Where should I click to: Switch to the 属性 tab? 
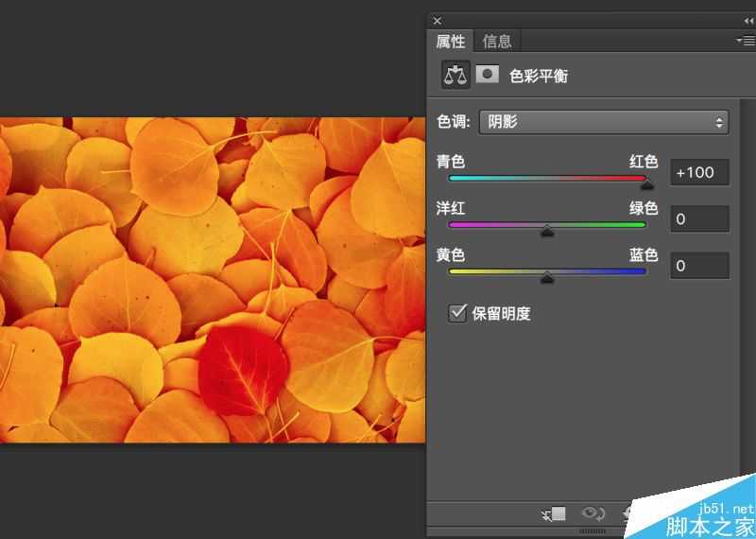pos(451,41)
